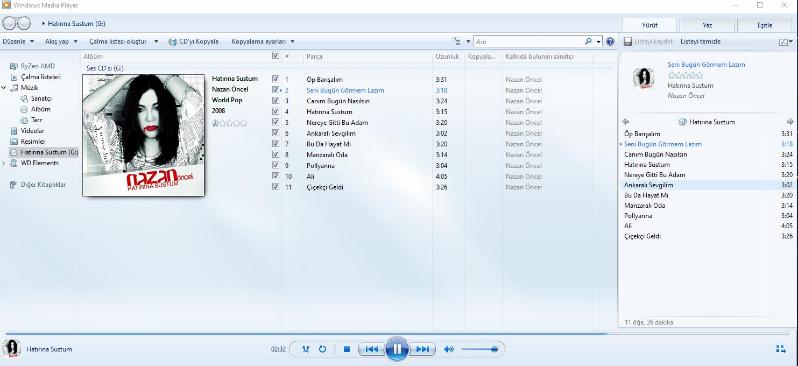Click the help question mark icon

[610, 42]
